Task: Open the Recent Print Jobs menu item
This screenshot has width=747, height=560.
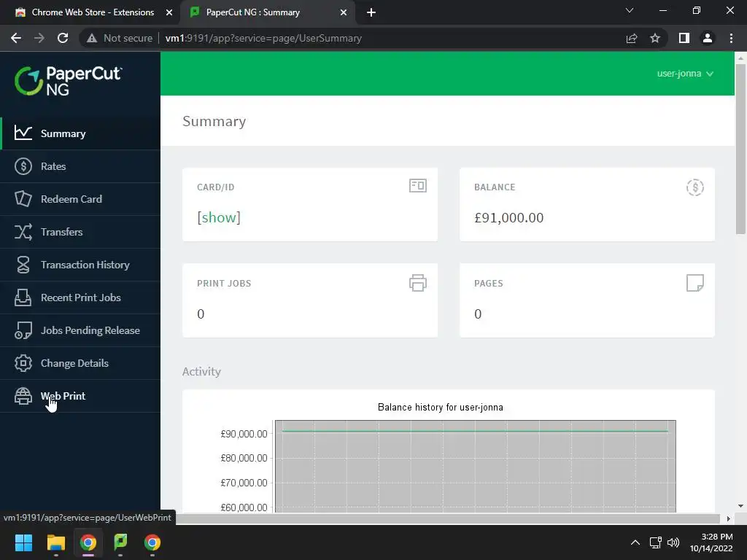Action: [80, 297]
